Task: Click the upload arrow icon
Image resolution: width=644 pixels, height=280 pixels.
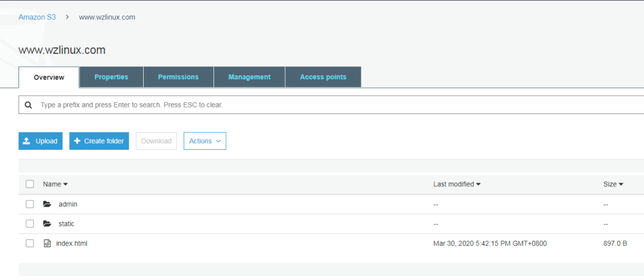Action: click(x=27, y=141)
